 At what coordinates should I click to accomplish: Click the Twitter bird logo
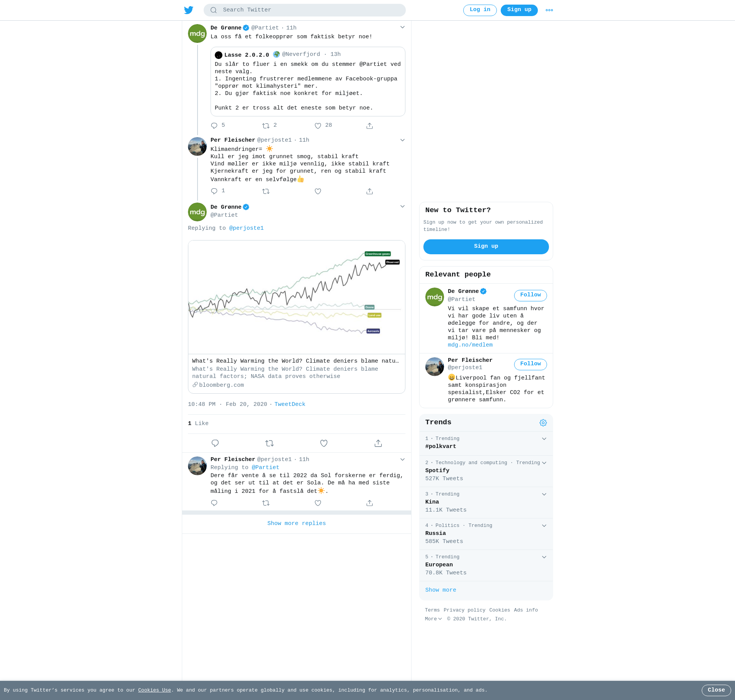click(x=189, y=10)
